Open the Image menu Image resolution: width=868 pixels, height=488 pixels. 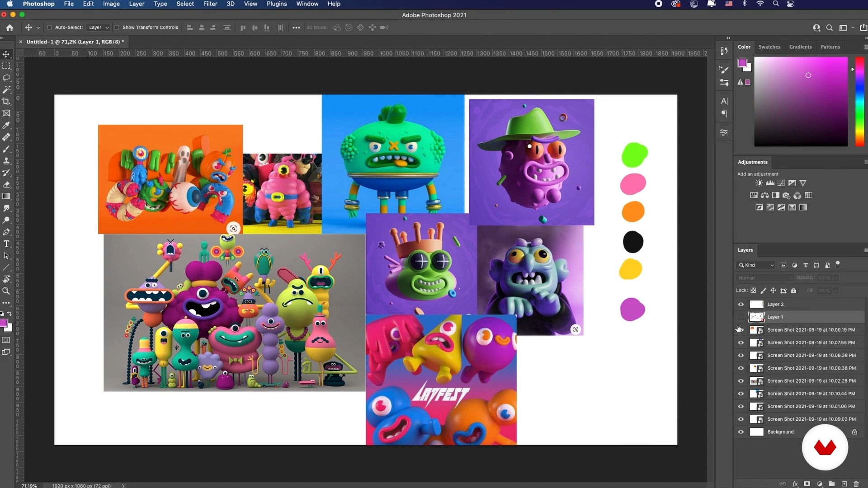[x=111, y=4]
